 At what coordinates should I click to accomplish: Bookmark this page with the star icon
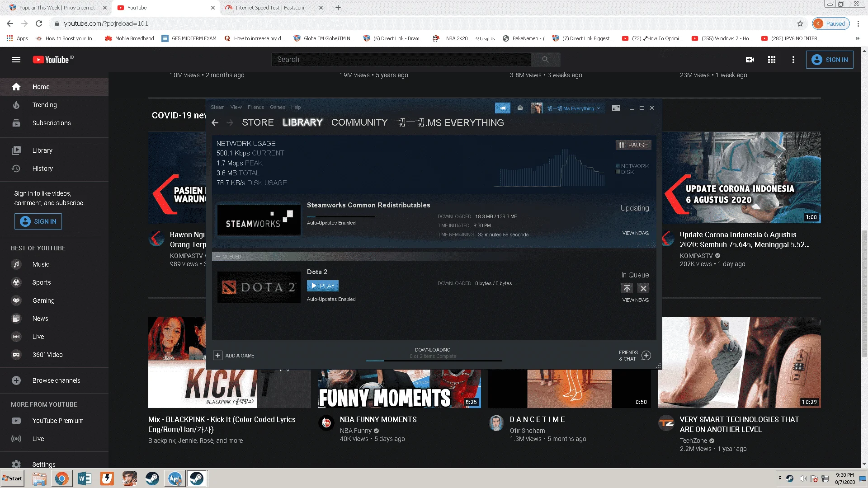pyautogui.click(x=800, y=23)
